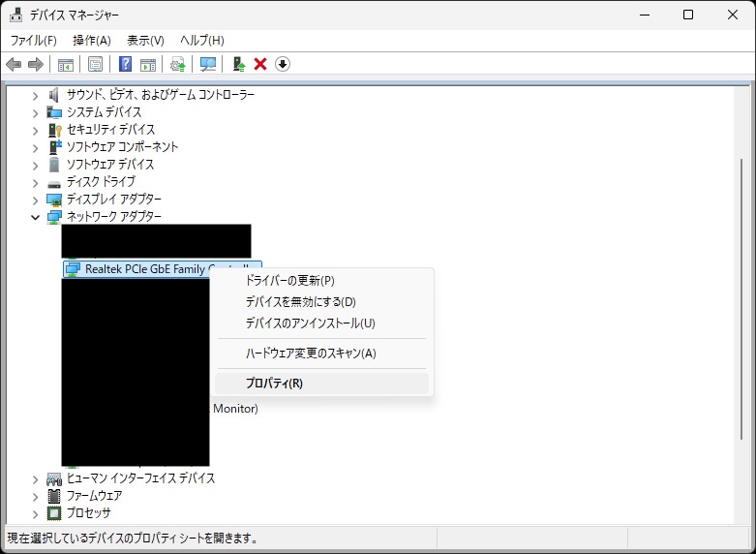Click the red X uninstall device icon
The width and height of the screenshot is (756, 554).
point(260,64)
